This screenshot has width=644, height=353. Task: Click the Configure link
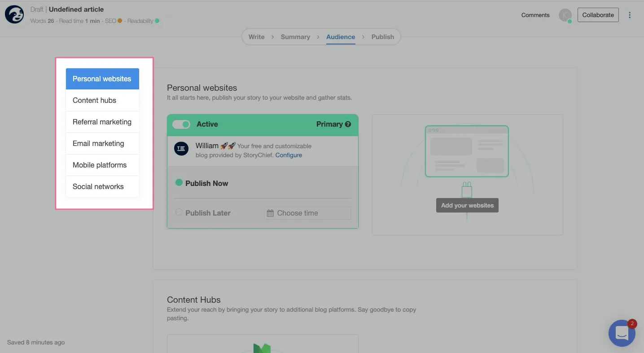pyautogui.click(x=289, y=155)
